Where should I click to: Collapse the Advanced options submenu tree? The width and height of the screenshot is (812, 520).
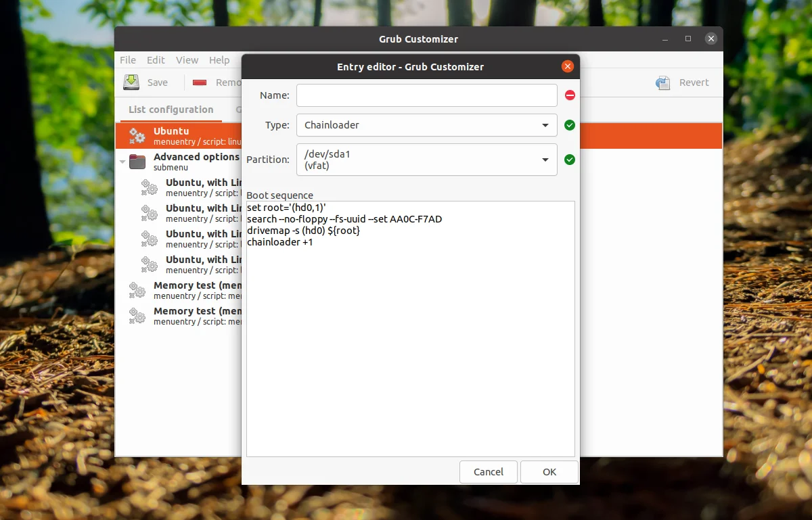point(122,162)
